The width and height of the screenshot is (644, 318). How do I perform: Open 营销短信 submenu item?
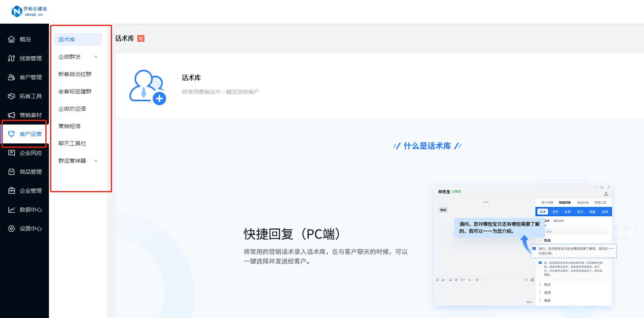pos(69,126)
